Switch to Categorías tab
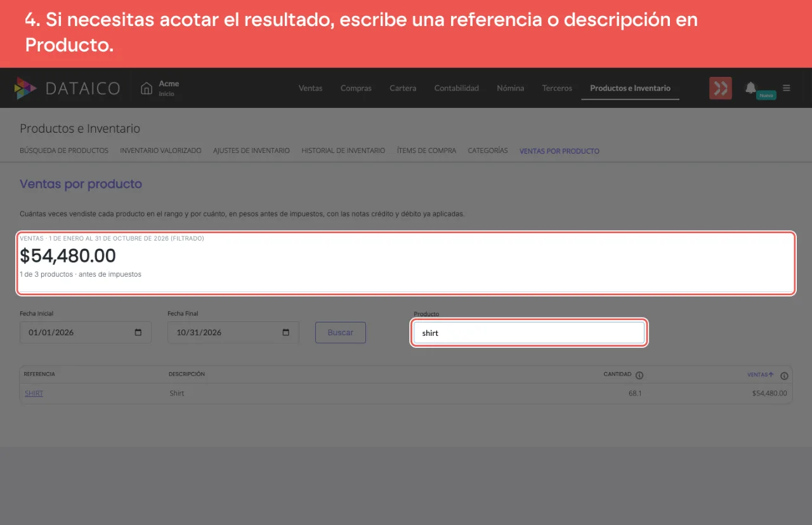812x525 pixels. (488, 151)
